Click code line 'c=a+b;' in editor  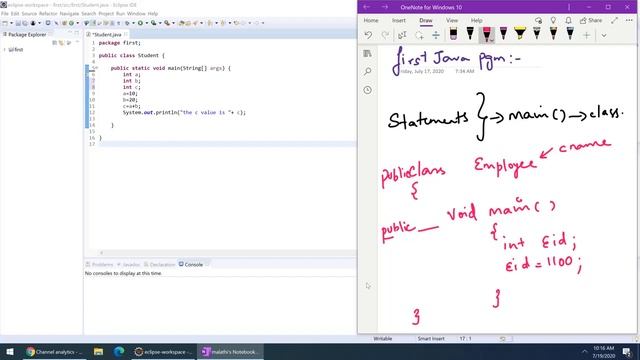coord(131,106)
